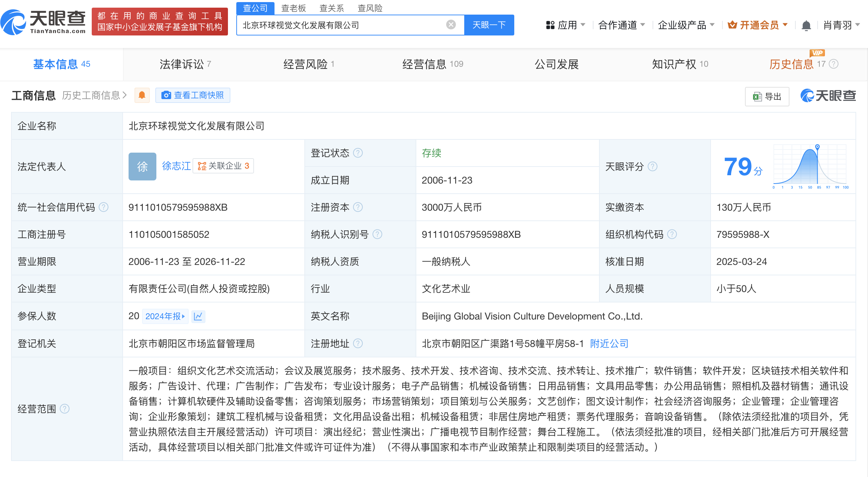The height and width of the screenshot is (477, 868).
Task: Switch to the 法律诉讼 tab
Action: coord(185,64)
